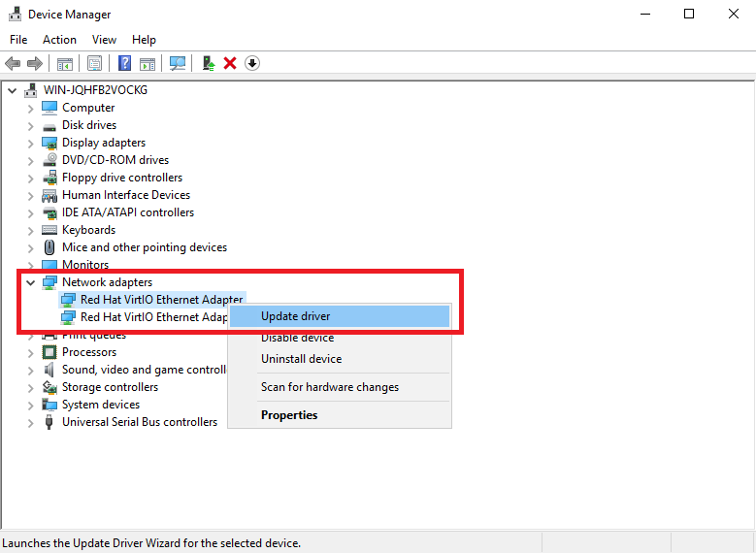The width and height of the screenshot is (756, 553).
Task: Click the Processors chip icon
Action: 49,352
